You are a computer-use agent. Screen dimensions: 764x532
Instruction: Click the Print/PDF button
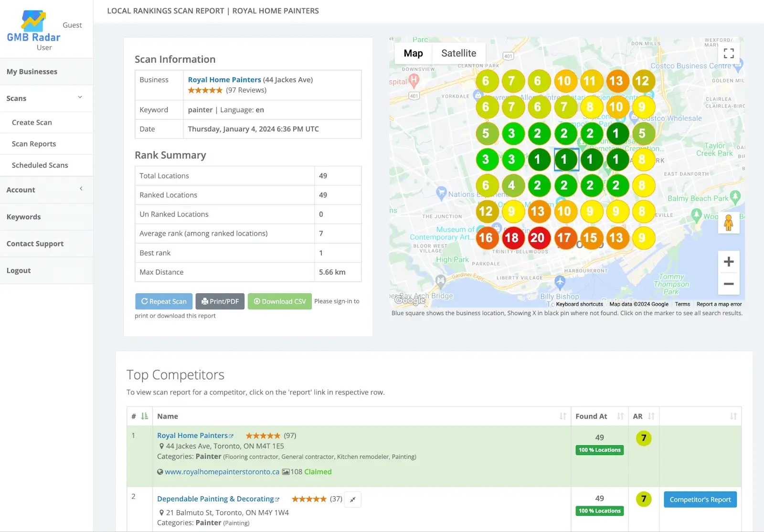220,301
